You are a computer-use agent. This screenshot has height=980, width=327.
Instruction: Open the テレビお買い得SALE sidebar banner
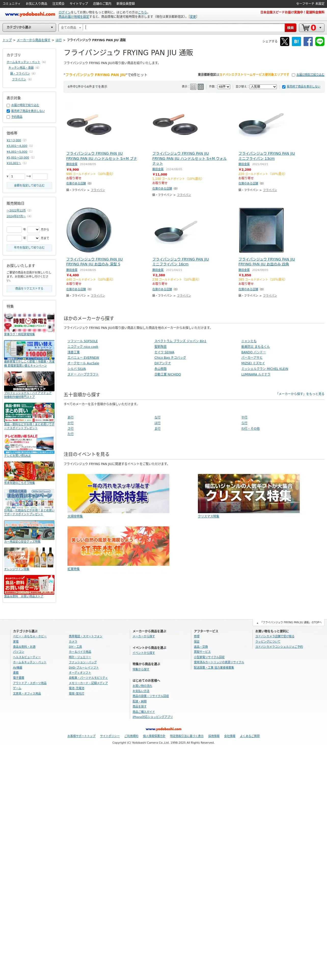(29, 444)
